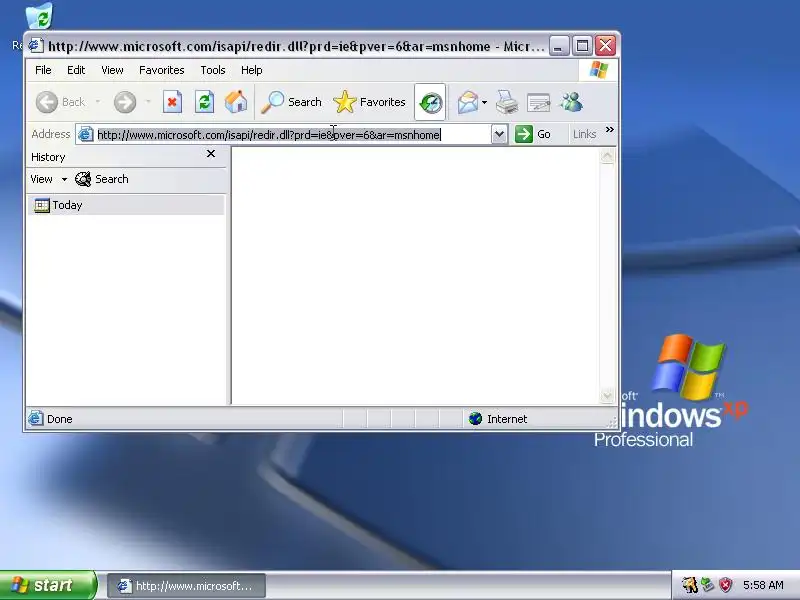
Task: Open the Recycle Bin desktop icon
Action: (39, 15)
